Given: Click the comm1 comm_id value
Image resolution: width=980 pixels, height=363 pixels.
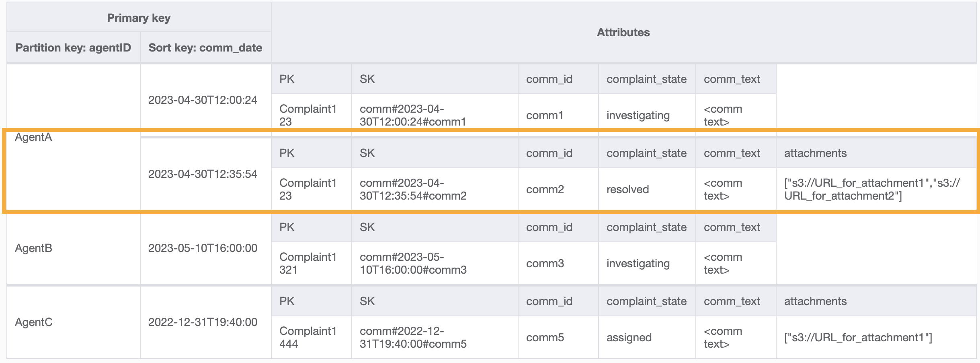Looking at the screenshot, I should click(545, 115).
